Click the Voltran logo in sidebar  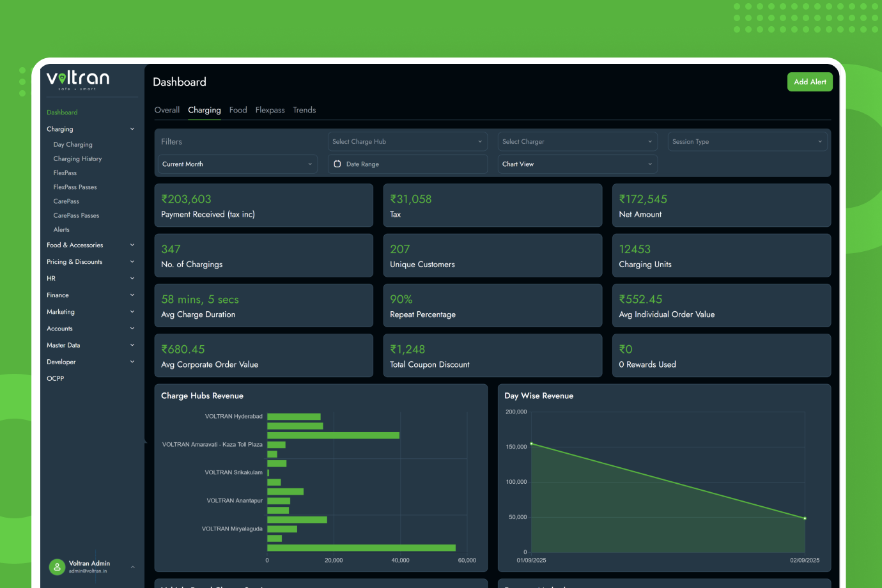(78, 80)
